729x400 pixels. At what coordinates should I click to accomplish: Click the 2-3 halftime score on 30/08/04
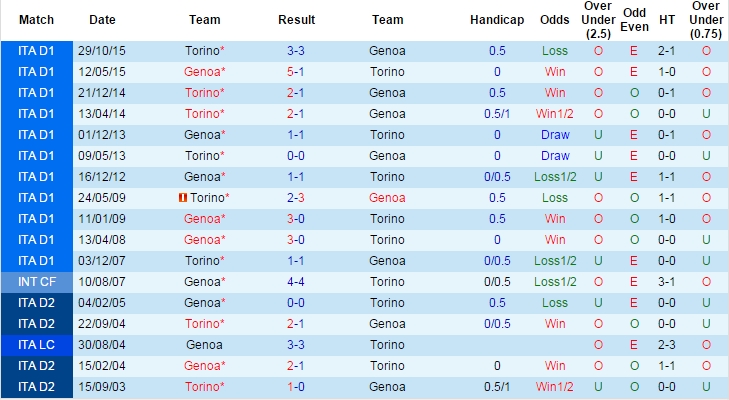click(667, 345)
